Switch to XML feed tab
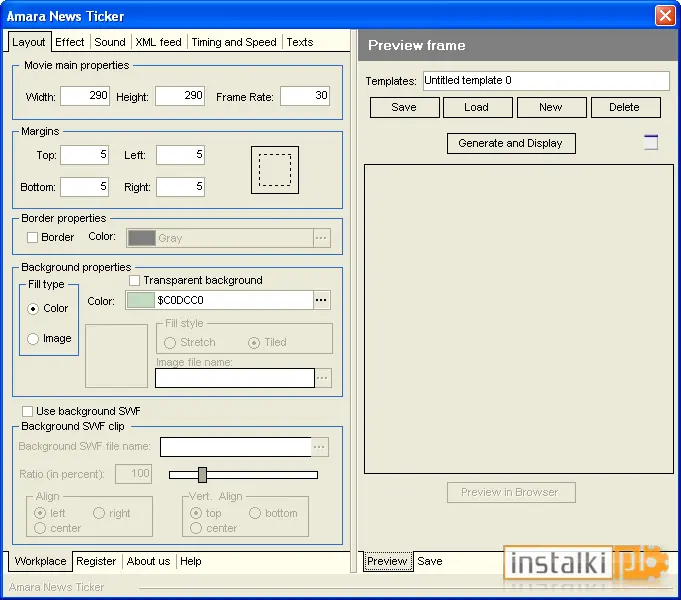Viewport: 681px width, 600px height. click(158, 42)
